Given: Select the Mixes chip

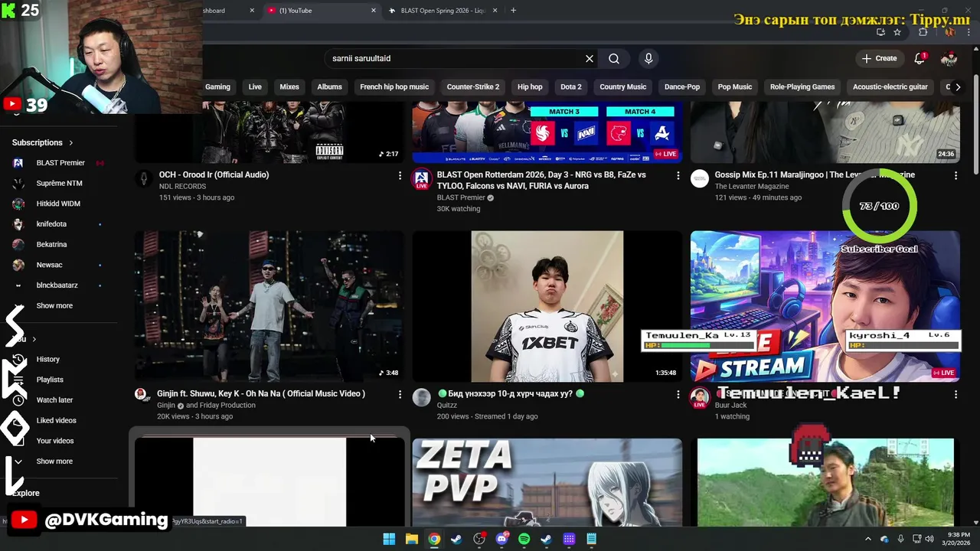Looking at the screenshot, I should click(x=289, y=86).
